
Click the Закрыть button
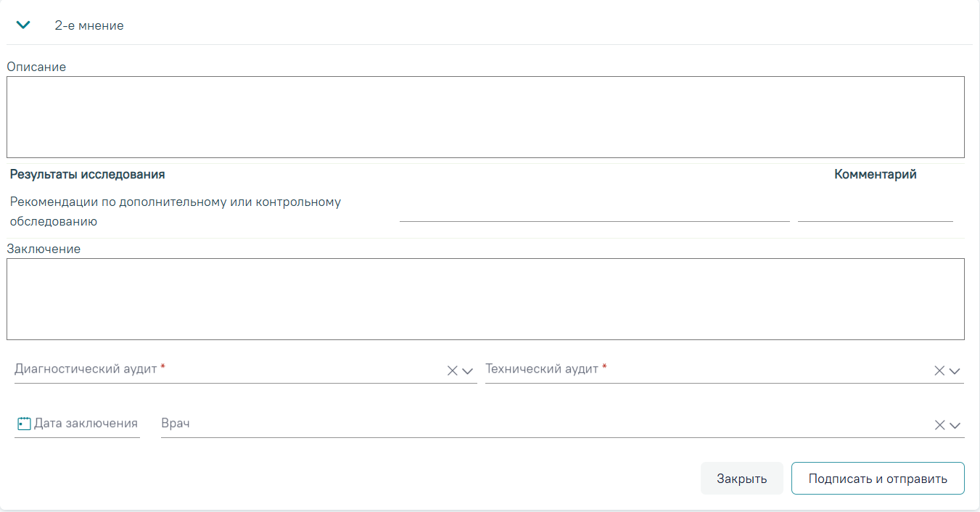coord(741,479)
